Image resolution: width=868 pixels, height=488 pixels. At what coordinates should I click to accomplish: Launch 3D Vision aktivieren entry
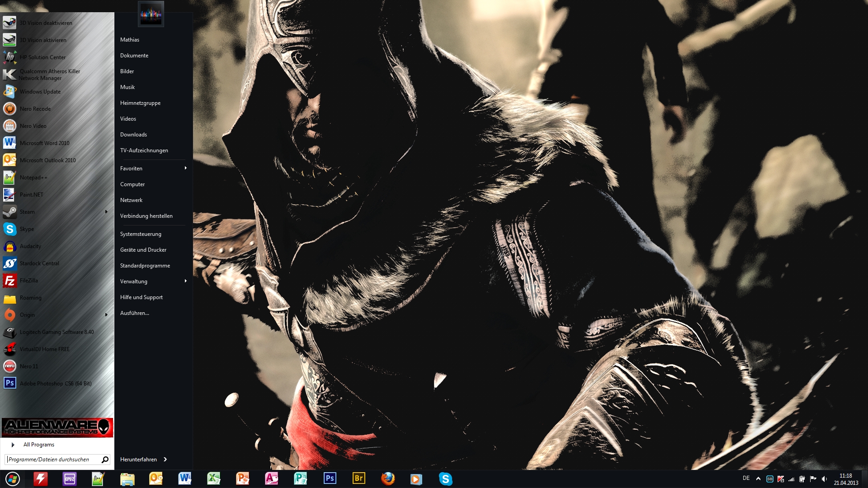coord(57,40)
